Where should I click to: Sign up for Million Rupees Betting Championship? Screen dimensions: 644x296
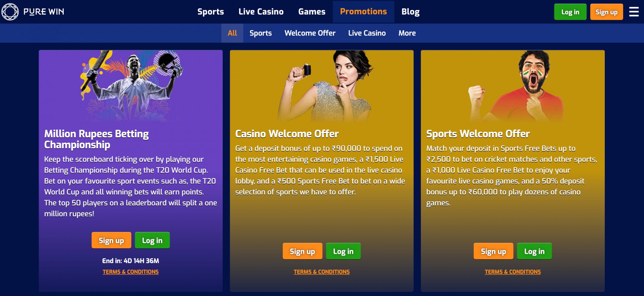tap(111, 240)
